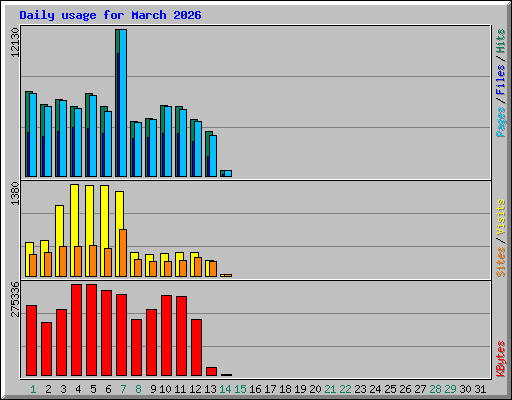Screen dimensions: 512x400
Task: Click the 275336 KBytes axis value
Action: click(15, 299)
